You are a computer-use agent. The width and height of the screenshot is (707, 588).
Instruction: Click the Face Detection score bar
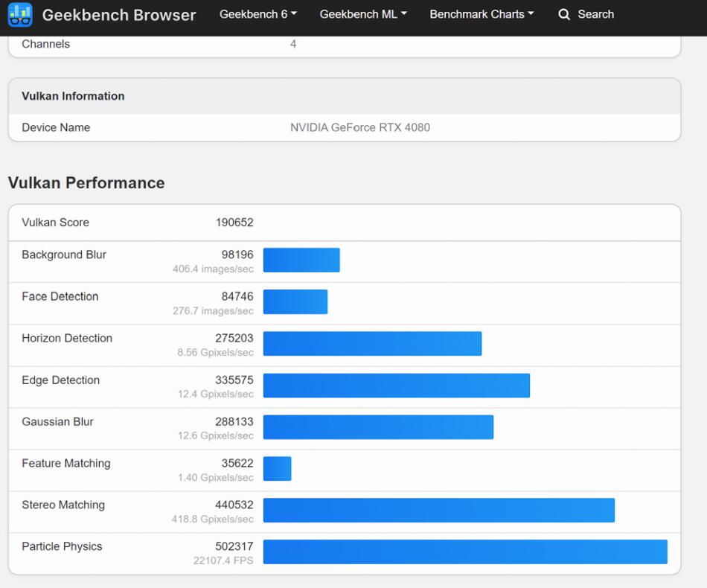tap(295, 301)
